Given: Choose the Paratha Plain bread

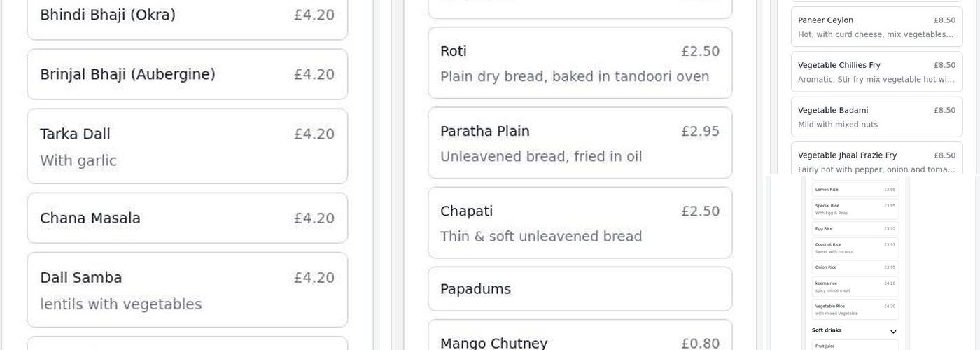Looking at the screenshot, I should tap(580, 143).
